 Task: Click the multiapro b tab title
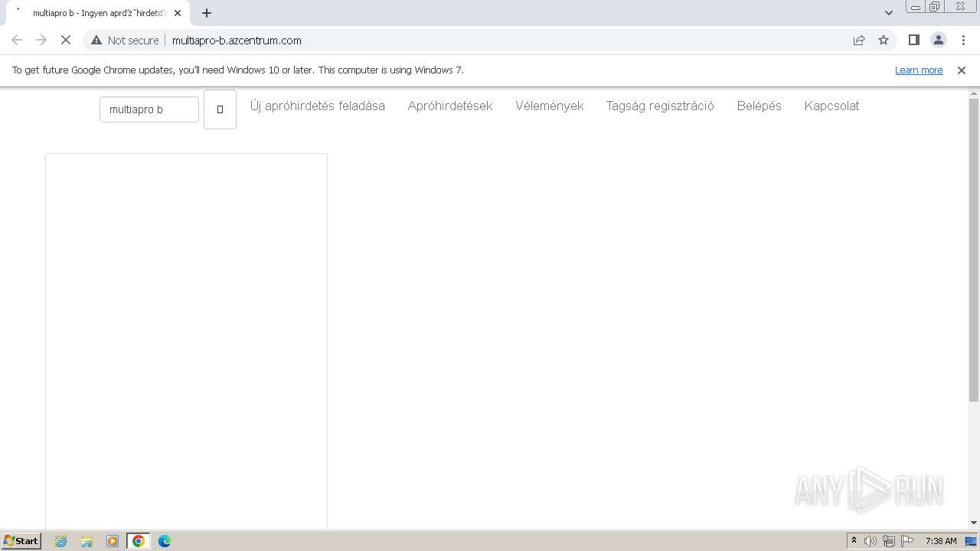click(99, 13)
